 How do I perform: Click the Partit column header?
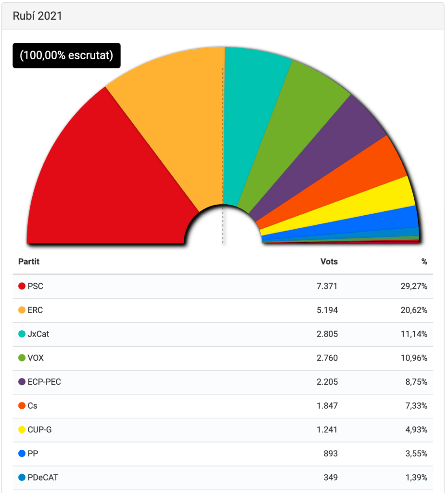pyautogui.click(x=29, y=262)
